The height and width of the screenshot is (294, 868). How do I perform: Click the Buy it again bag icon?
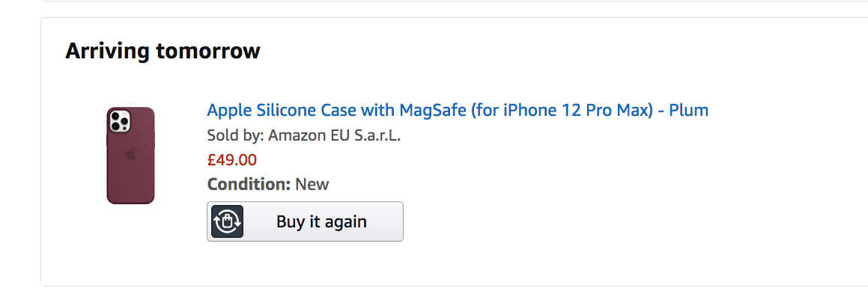coord(228,221)
